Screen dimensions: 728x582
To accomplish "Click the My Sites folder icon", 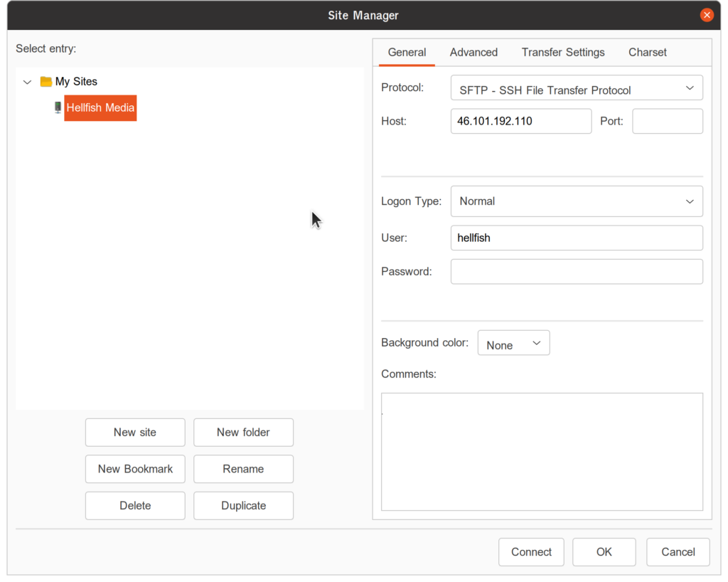I will 45,81.
